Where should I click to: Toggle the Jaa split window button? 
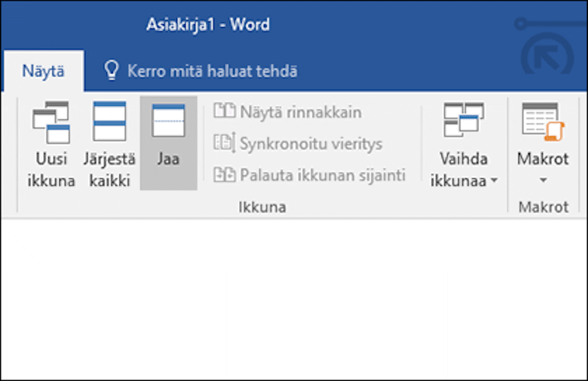click(x=169, y=143)
